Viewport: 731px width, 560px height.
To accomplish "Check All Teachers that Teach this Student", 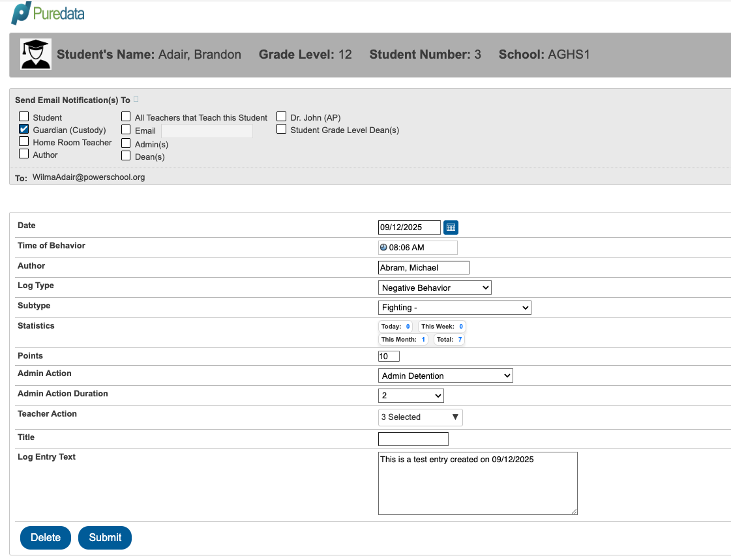I will [x=126, y=117].
